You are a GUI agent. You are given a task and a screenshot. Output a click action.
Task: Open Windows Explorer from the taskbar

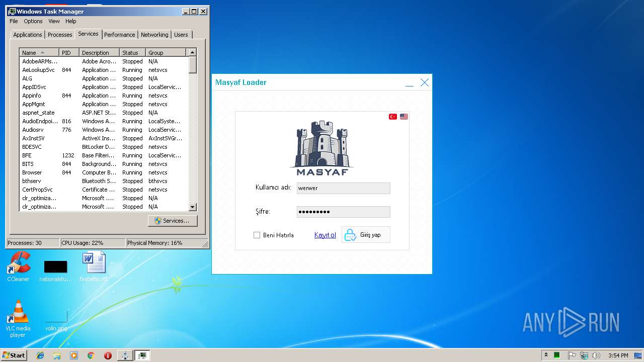[57, 355]
